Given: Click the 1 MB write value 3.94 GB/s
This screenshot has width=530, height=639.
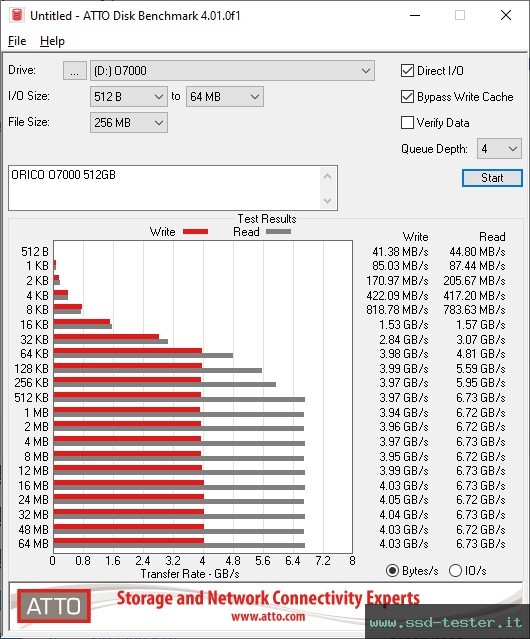Looking at the screenshot, I should [404, 412].
